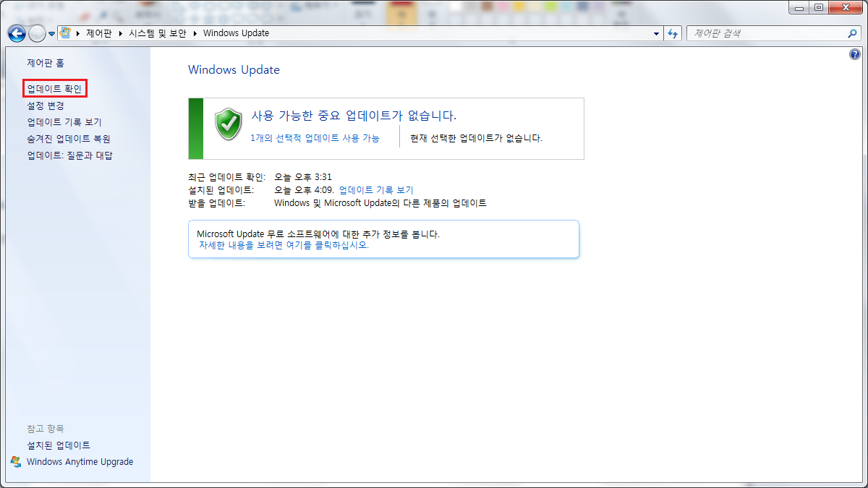The image size is (868, 488).
Task: Click 숨겨진 업데이트 복원
Action: (x=69, y=139)
